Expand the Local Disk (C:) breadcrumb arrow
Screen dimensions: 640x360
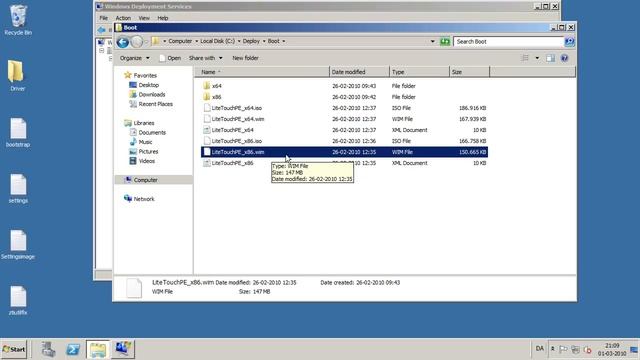tap(239, 42)
